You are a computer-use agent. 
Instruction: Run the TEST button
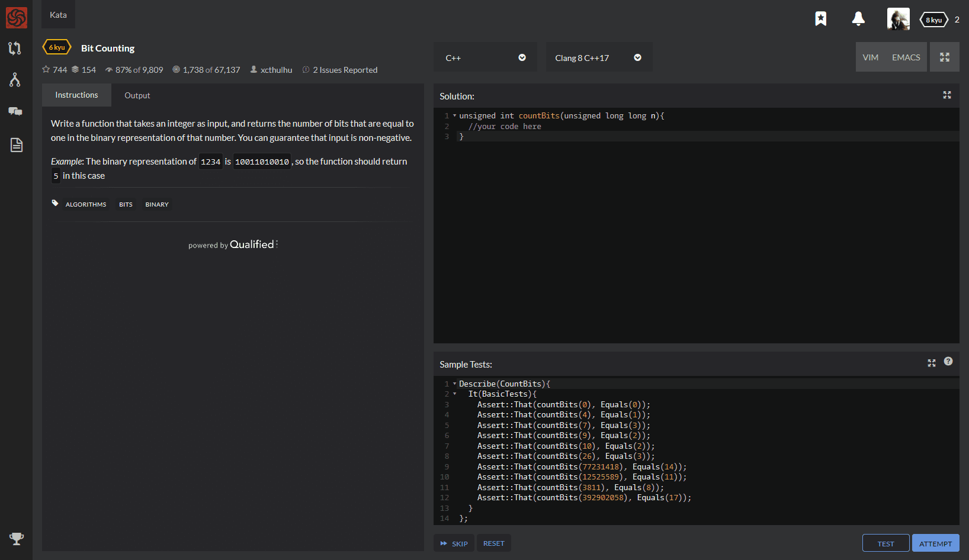885,543
